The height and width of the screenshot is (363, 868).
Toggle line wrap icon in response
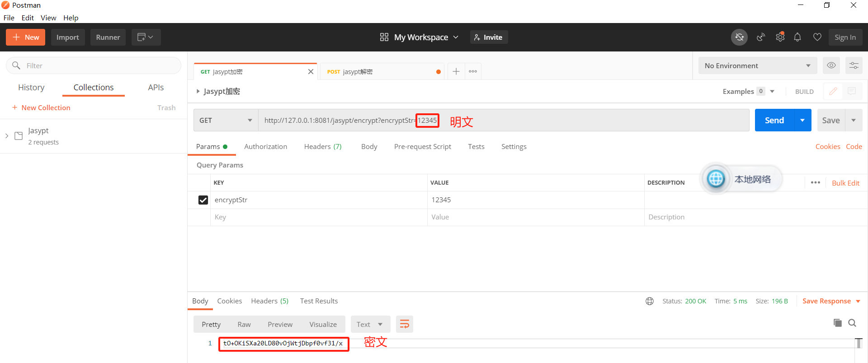coord(405,324)
